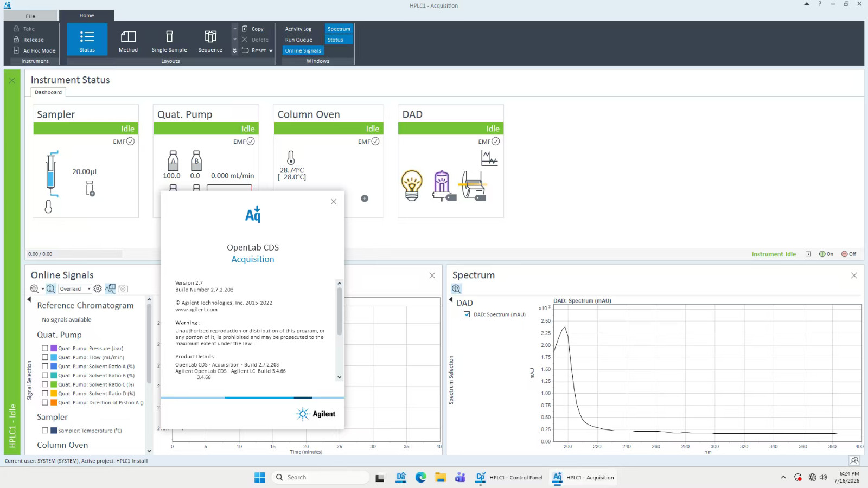Switch to the Method layout
This screenshot has width=868, height=488.
128,40
